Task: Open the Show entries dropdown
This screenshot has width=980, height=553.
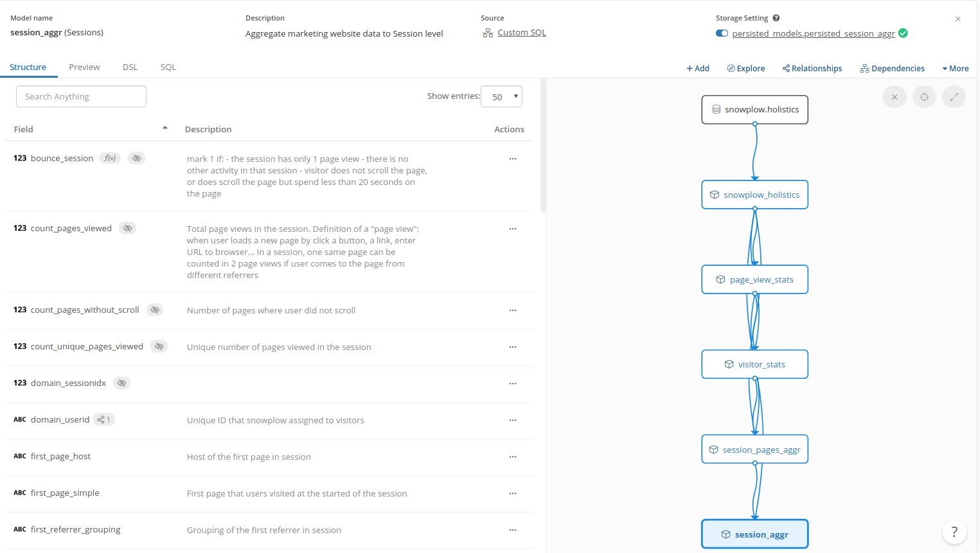Action: (501, 96)
